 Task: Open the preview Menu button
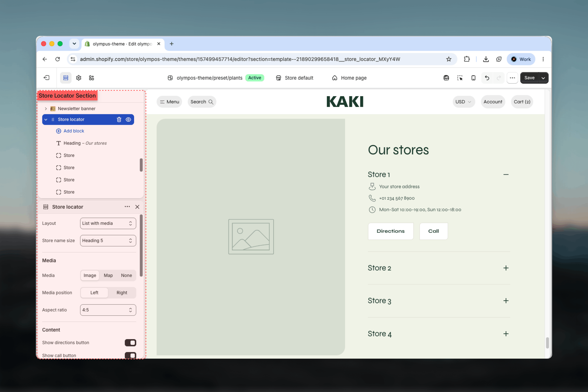tap(169, 102)
